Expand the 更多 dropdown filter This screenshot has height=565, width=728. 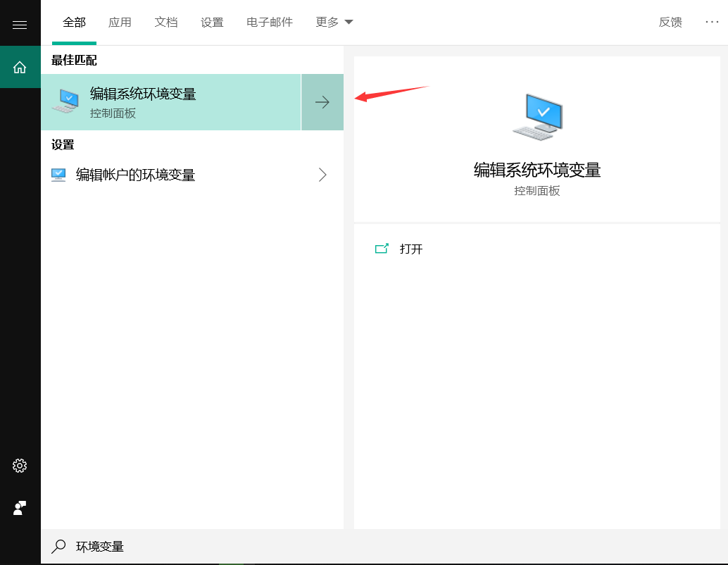[x=334, y=22]
